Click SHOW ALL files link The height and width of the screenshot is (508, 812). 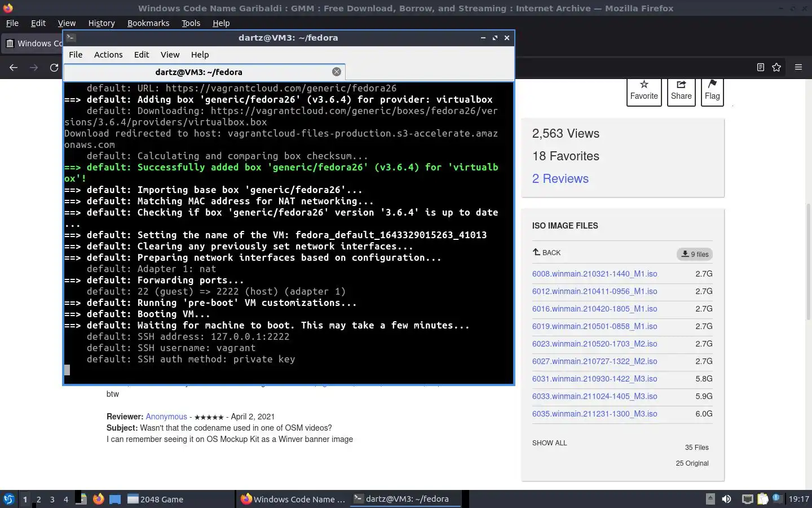click(x=550, y=443)
